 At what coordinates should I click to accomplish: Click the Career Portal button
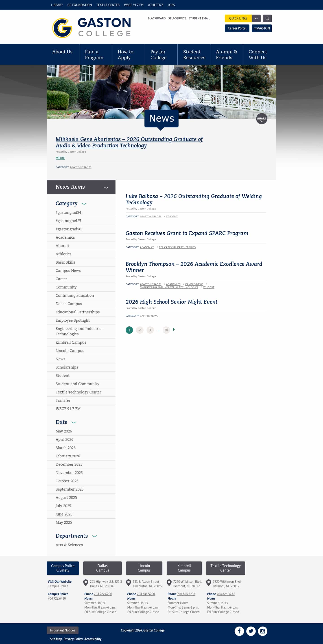tap(237, 28)
